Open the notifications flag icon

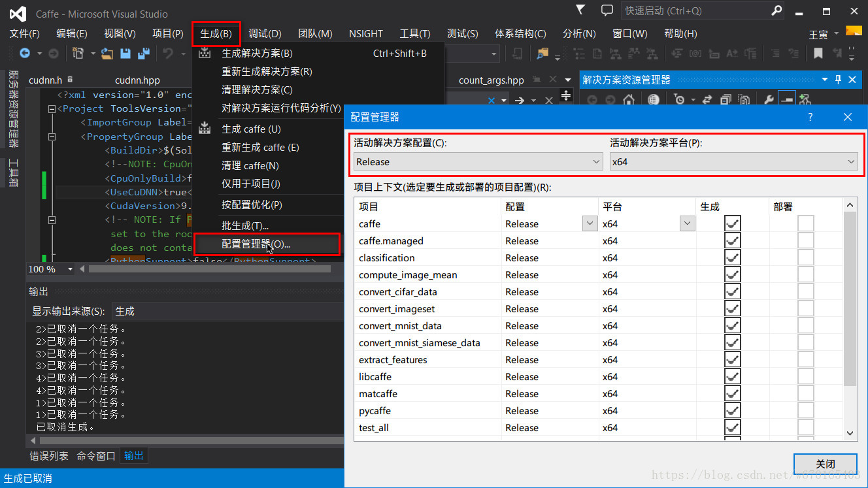[x=580, y=10]
